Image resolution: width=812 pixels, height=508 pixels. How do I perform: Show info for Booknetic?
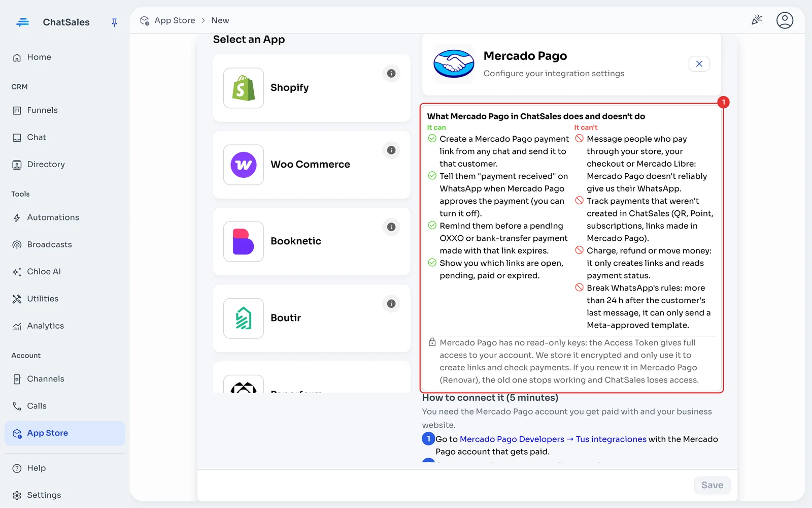click(x=391, y=227)
